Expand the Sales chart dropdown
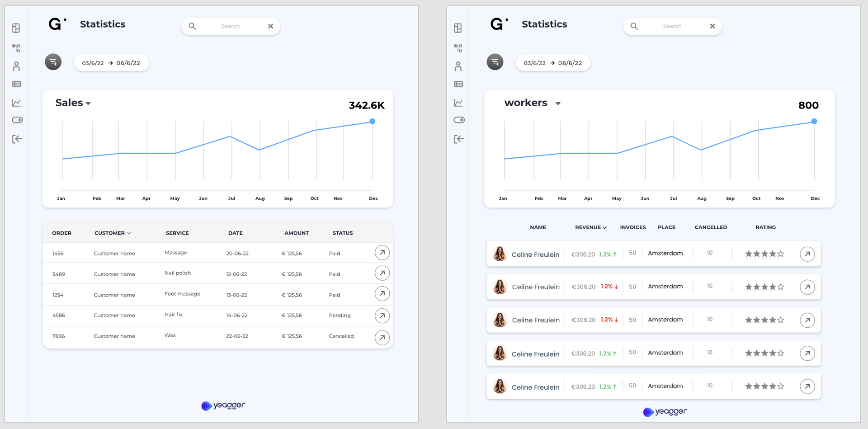This screenshot has width=868, height=429. (88, 104)
